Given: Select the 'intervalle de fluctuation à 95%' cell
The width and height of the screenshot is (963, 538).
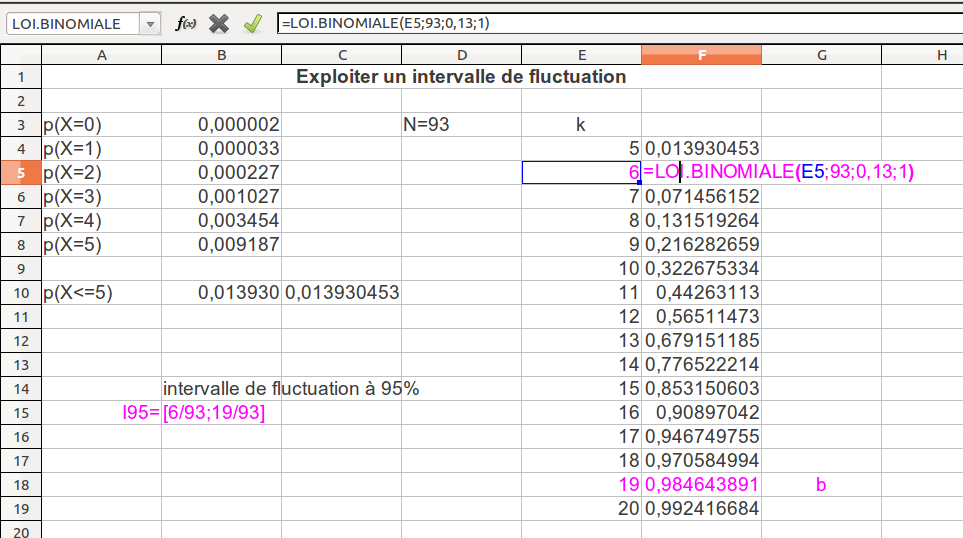Looking at the screenshot, I should 290,389.
